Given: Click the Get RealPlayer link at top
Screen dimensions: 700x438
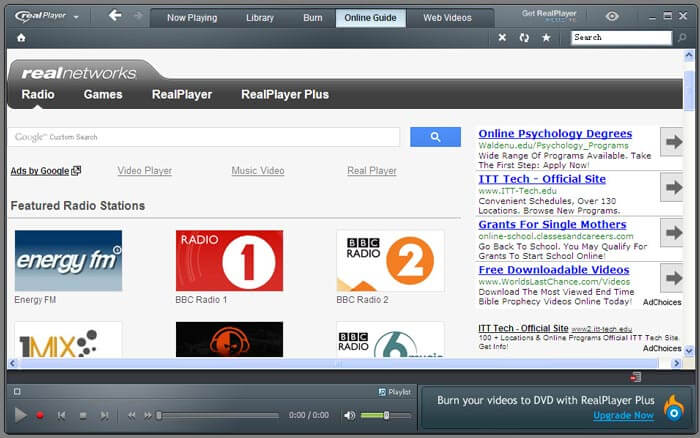Looking at the screenshot, I should click(x=549, y=16).
